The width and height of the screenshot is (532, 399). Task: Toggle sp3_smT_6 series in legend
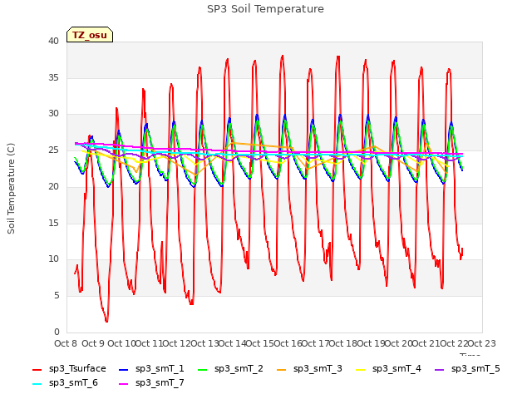point(65,383)
